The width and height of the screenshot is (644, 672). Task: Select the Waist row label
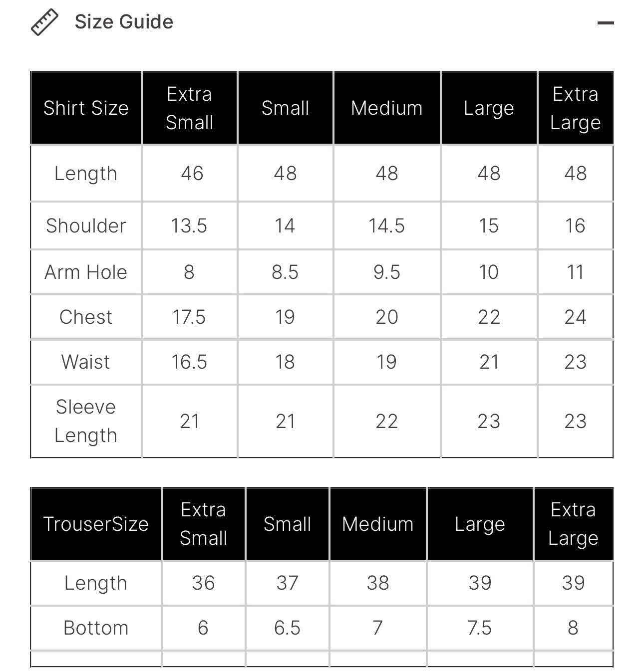coord(86,362)
